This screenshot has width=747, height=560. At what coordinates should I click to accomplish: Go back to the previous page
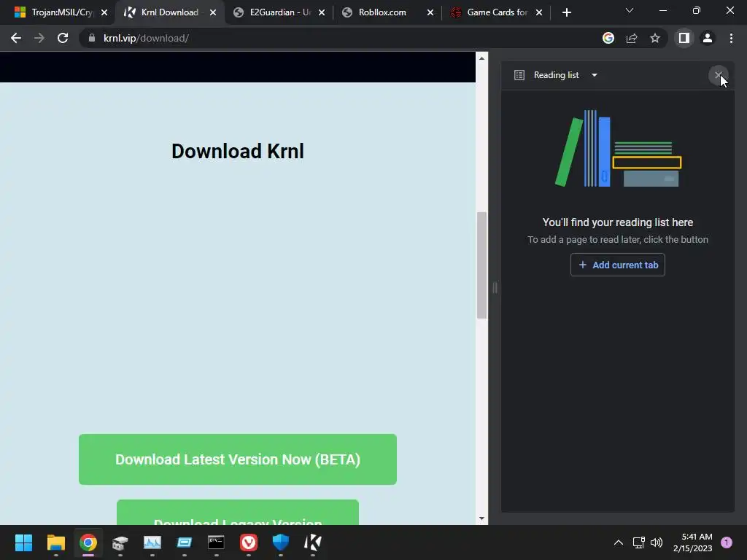click(x=16, y=38)
